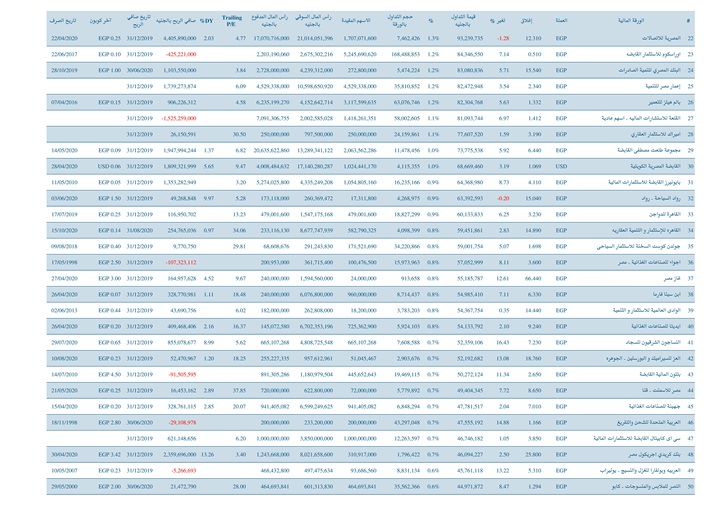
Task: Select the change value '14.88'
Action: [x=503, y=423]
